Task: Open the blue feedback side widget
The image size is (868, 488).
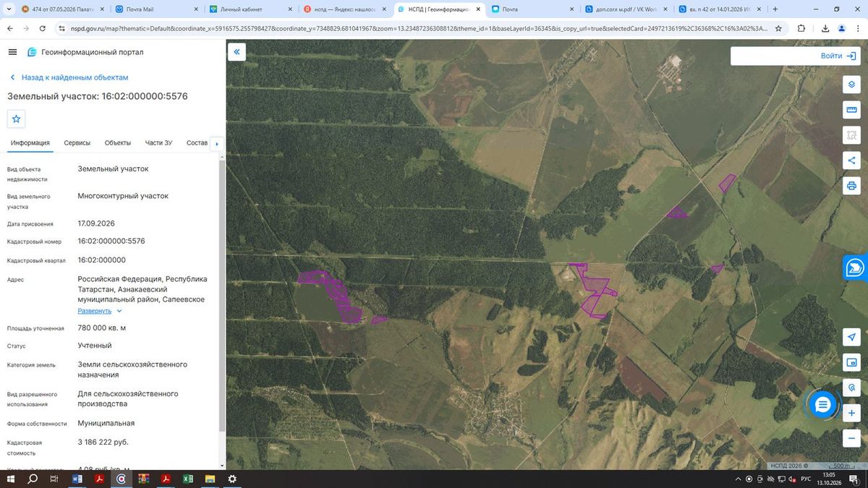Action: (856, 267)
